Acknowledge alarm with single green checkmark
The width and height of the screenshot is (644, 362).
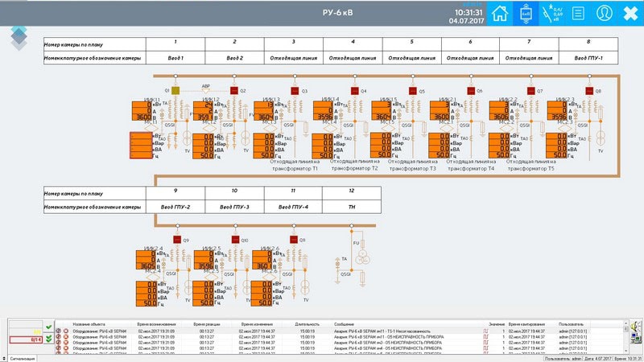click(49, 327)
